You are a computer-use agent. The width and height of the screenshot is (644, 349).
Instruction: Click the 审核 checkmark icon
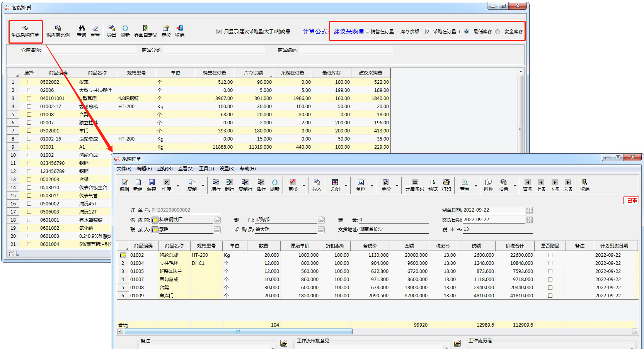[x=293, y=185]
